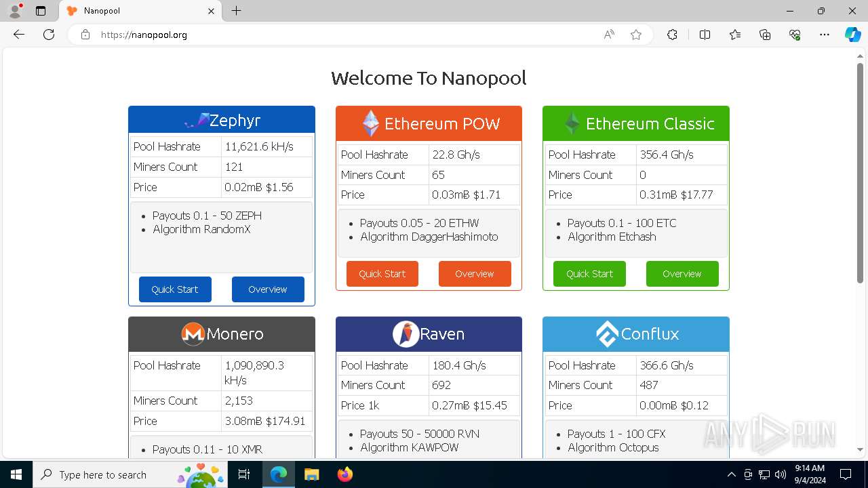The height and width of the screenshot is (488, 868).
Task: Open a new browser tab
Action: point(236,11)
